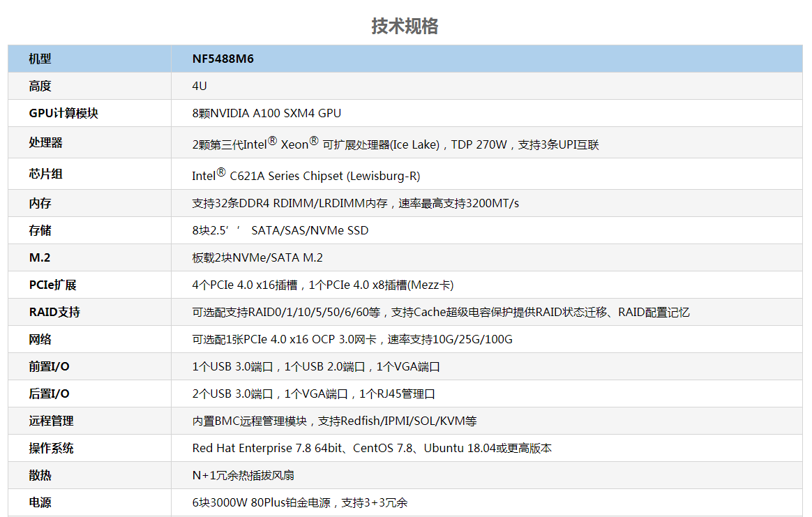Click the 技术规格 heading

click(x=405, y=26)
